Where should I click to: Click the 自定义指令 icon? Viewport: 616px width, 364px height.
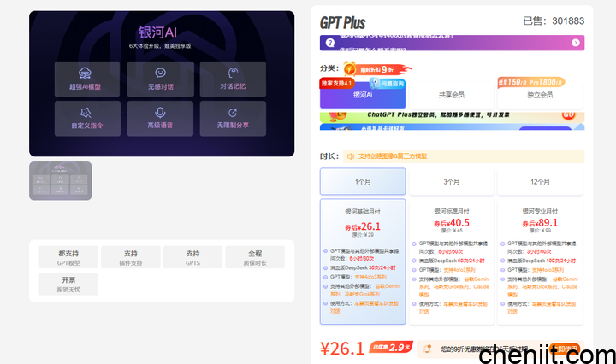87,112
